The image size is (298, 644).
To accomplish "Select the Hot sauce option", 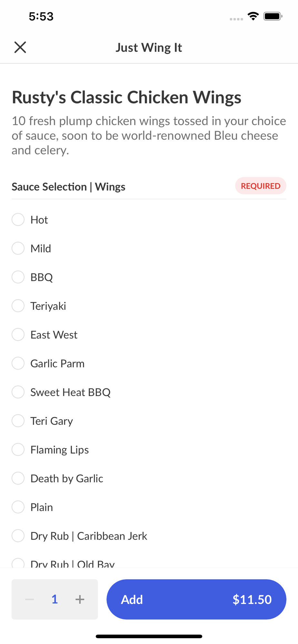I will [18, 220].
